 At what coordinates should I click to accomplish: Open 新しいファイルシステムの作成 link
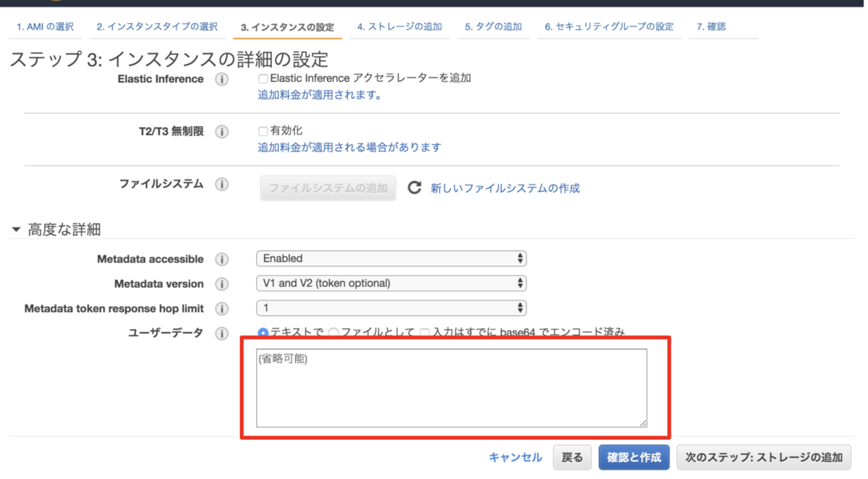point(505,188)
